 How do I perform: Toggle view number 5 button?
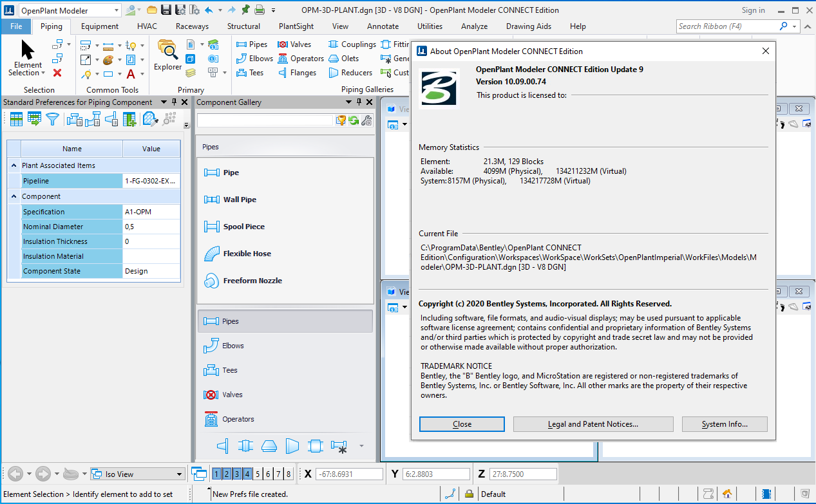click(x=258, y=474)
